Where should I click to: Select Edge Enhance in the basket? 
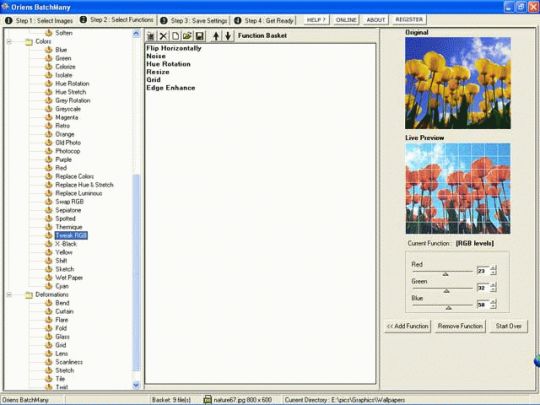coord(171,88)
